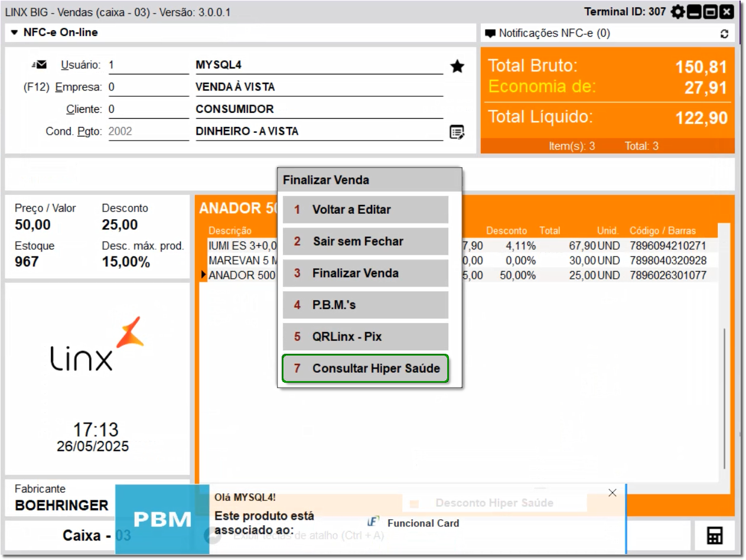Refresh NFC-e notifications with the reload icon
The height and width of the screenshot is (560, 746).
724,34
